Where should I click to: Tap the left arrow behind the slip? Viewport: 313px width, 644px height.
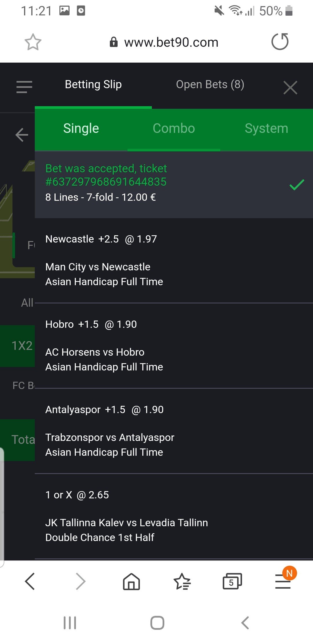22,135
